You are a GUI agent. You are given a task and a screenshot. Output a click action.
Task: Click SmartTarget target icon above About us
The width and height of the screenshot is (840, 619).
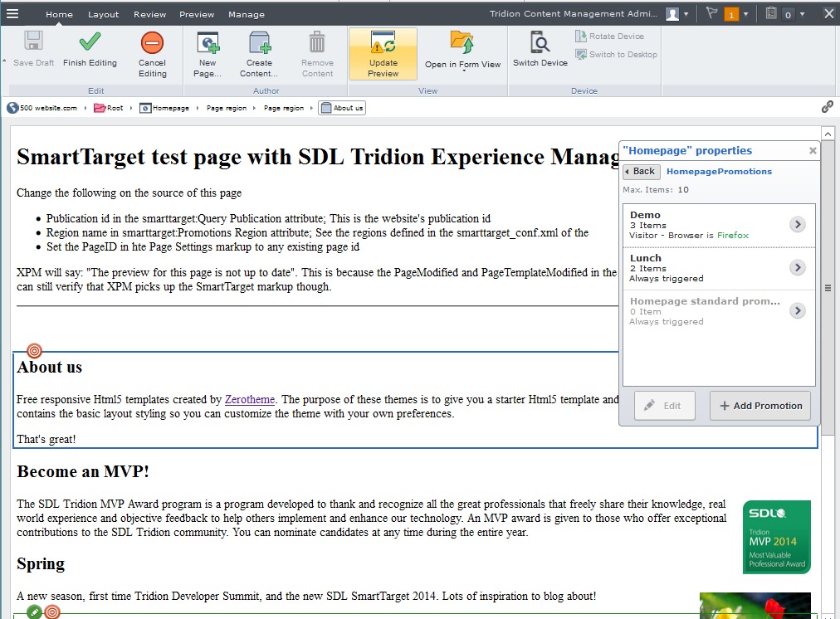tap(34, 351)
